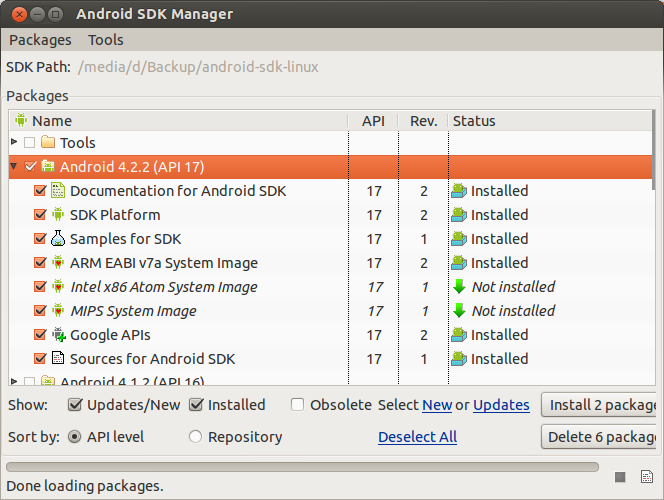664x500 pixels.
Task: Open the log window icon at bottom right
Action: [646, 477]
